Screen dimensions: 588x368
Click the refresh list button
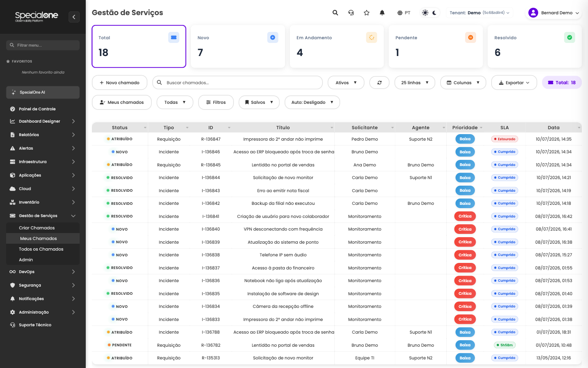pos(379,83)
